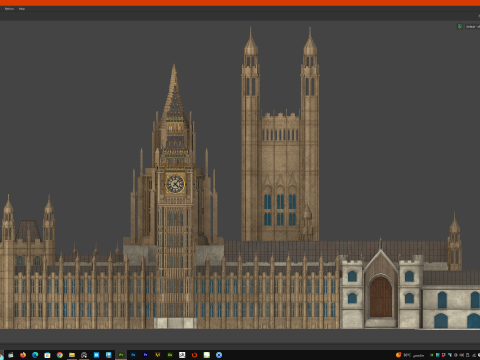
Task: Open File Explorer from the taskbar
Action: [72, 355]
